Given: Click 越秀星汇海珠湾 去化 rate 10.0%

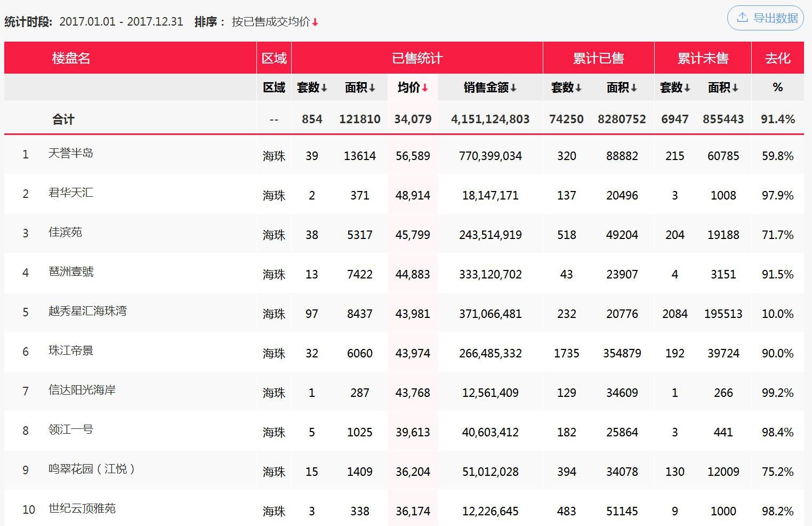Looking at the screenshot, I should point(777,314).
